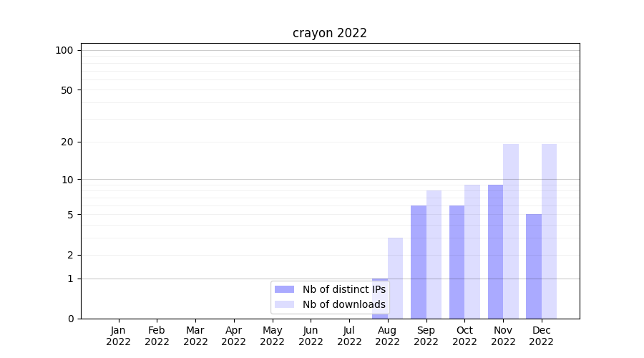644x358 pixels.
Task: Pick the Sep 2022 downloads bar
Action: click(434, 253)
